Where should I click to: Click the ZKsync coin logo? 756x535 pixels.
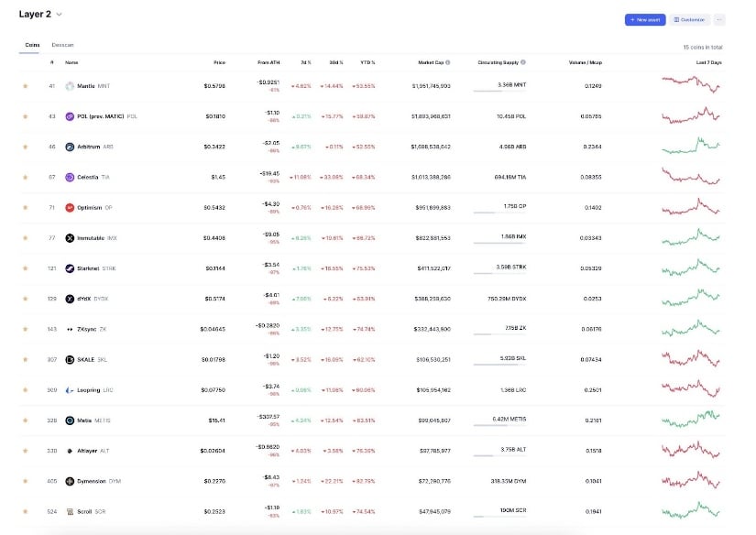coord(70,329)
